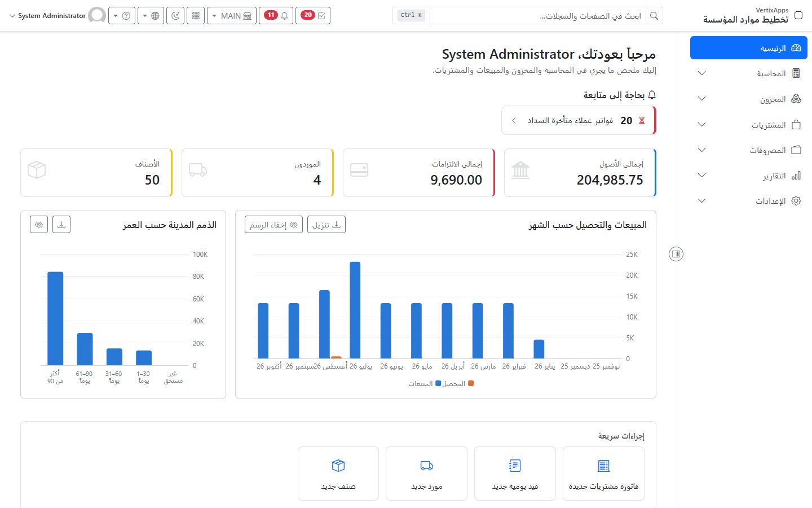Select المحاسبة in the sidebar menu
The width and height of the screenshot is (812, 508).
(749, 73)
